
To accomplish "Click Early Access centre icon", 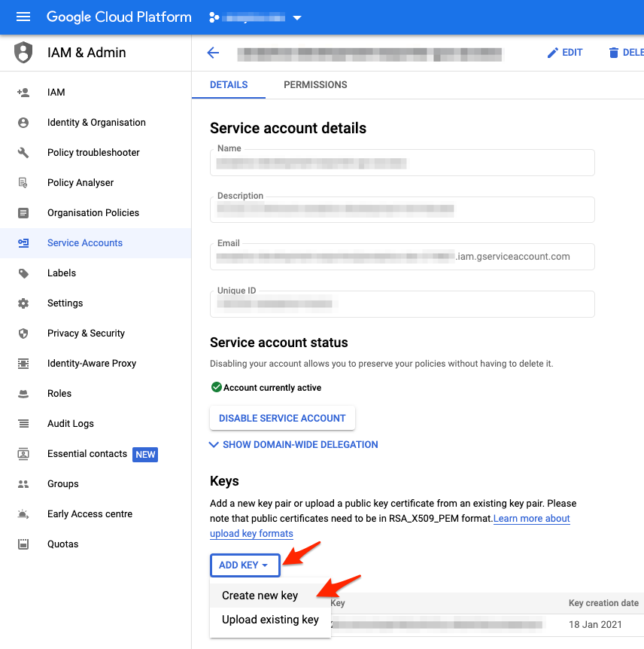I will [x=23, y=514].
